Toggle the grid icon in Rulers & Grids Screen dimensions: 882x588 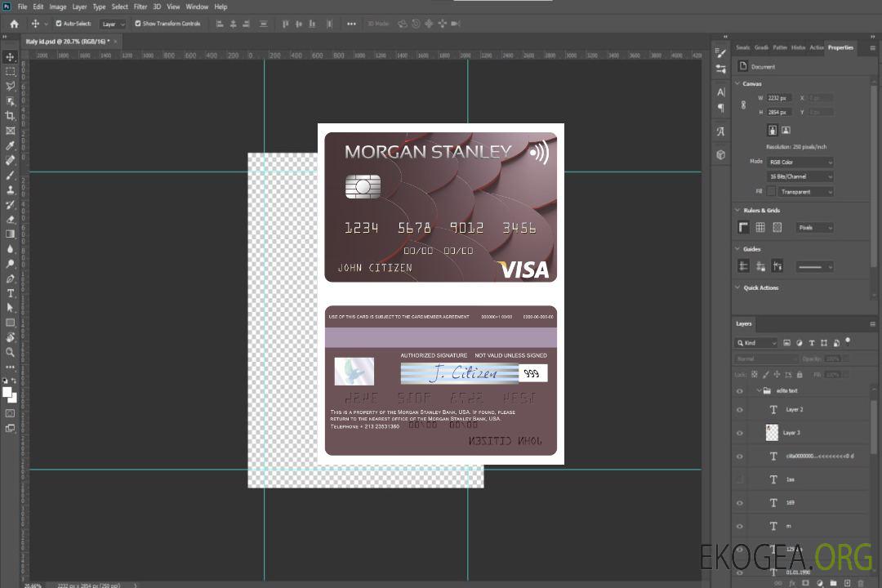pyautogui.click(x=760, y=227)
